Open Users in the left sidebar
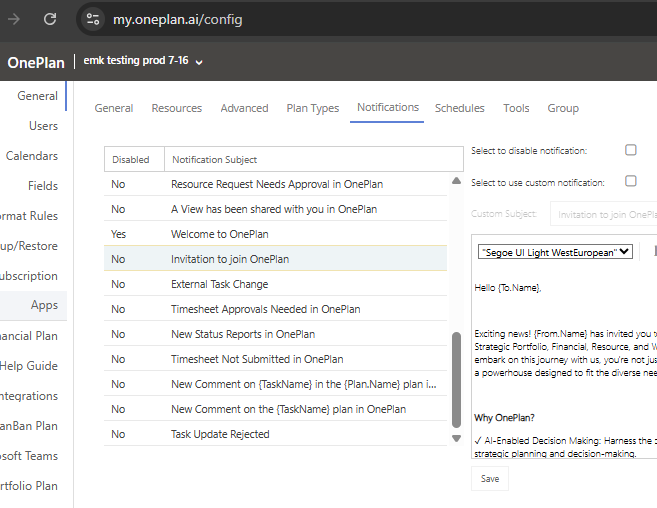 click(x=43, y=126)
